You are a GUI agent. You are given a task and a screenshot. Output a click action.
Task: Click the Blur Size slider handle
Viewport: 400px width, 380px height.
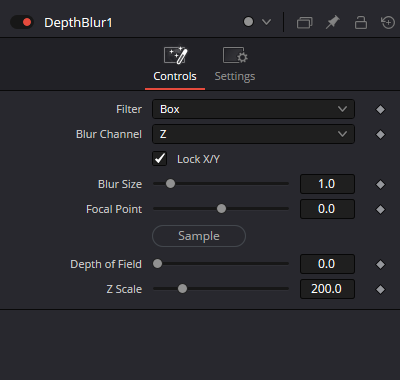pos(170,184)
